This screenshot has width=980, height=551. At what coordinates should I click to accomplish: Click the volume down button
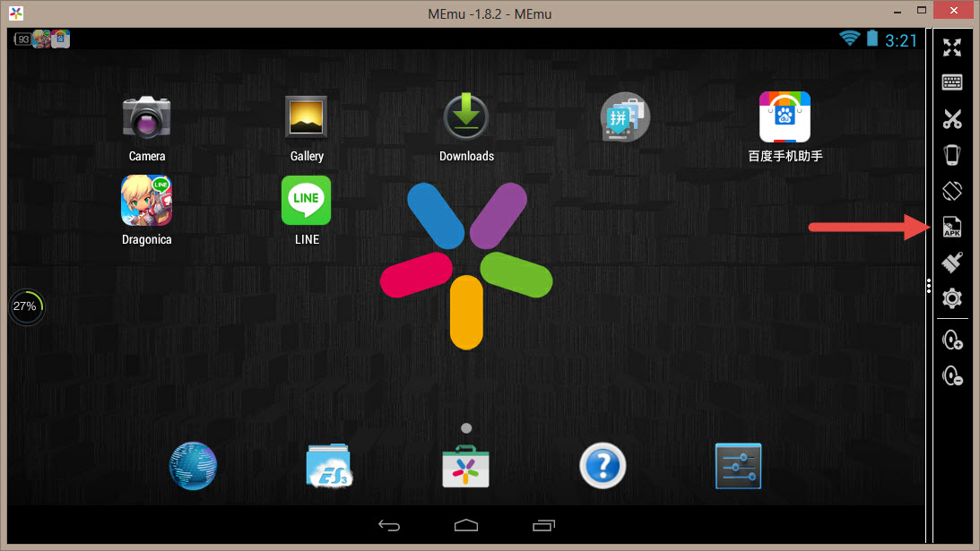[952, 375]
